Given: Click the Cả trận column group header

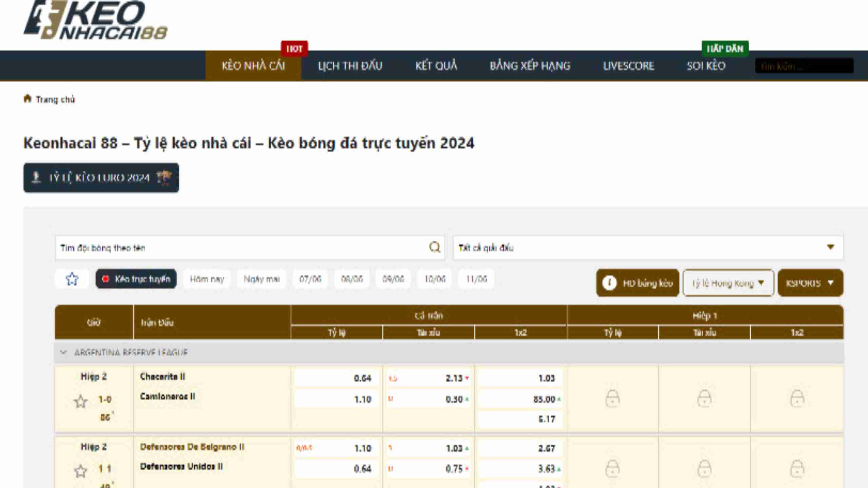Looking at the screenshot, I should 429,316.
